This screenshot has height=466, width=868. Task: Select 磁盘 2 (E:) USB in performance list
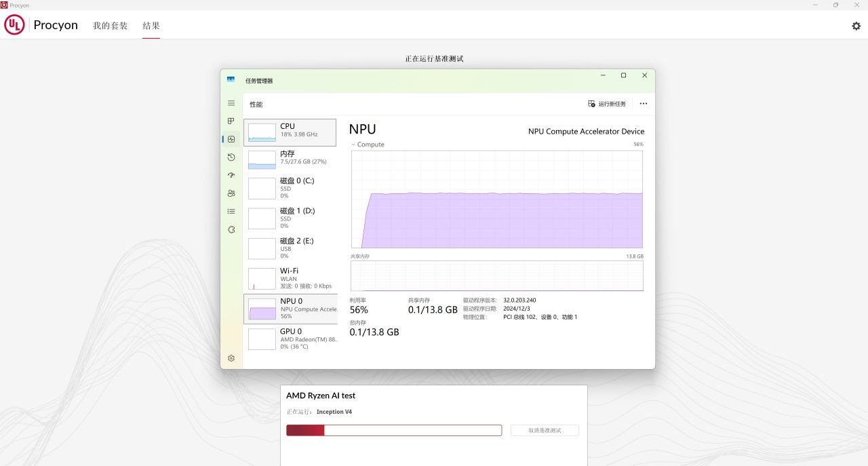[x=290, y=248]
